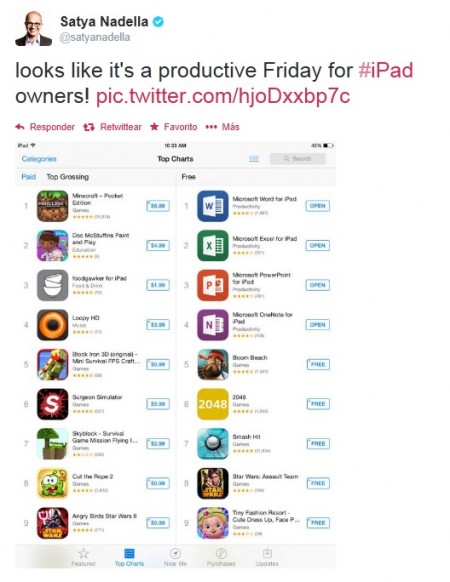Open the Cut the Rope 2 icon

pyautogui.click(x=52, y=483)
